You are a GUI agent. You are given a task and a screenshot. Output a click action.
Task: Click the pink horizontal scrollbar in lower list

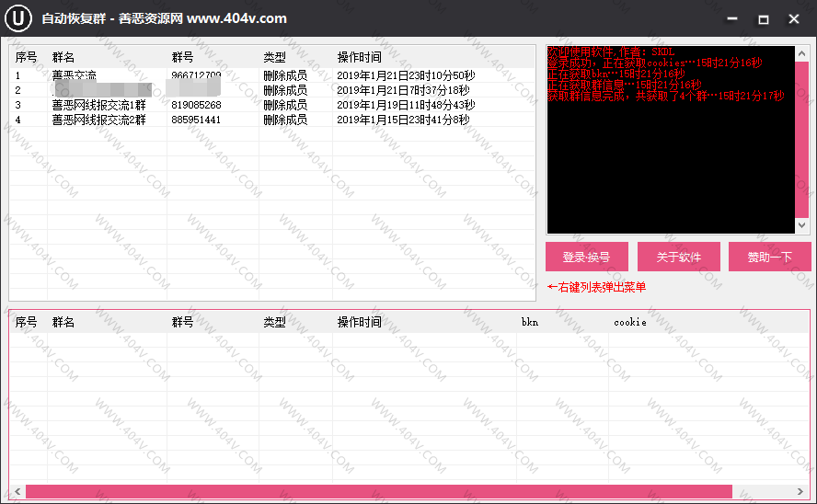(377, 491)
